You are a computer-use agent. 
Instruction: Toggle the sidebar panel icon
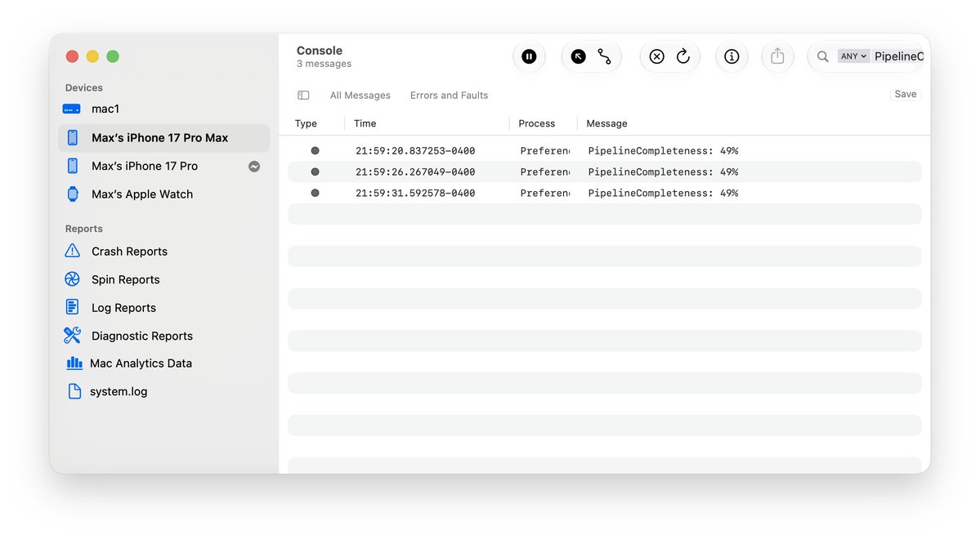tap(303, 96)
